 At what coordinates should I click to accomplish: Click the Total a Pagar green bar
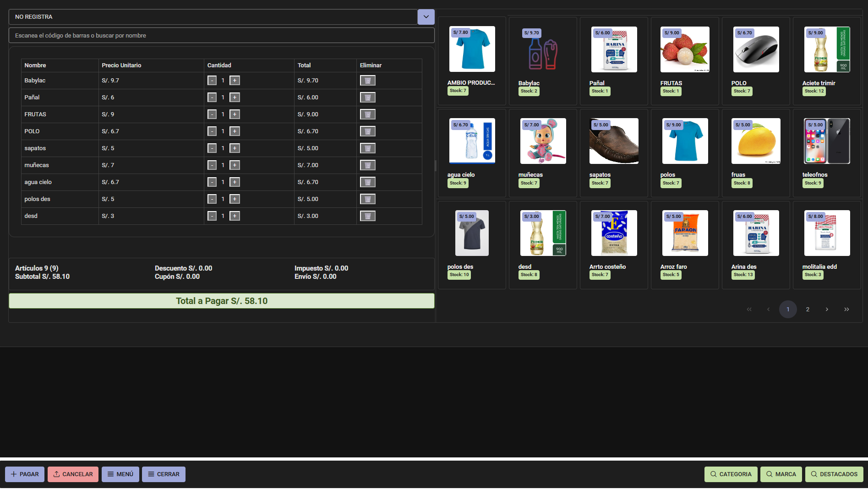pos(221,301)
